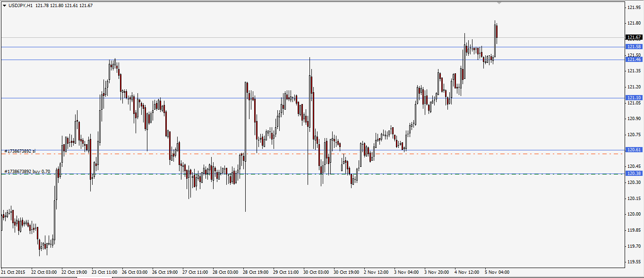Click the 3 Nov 04:00 time label
The height and width of the screenshot is (278, 644).
(x=406, y=272)
